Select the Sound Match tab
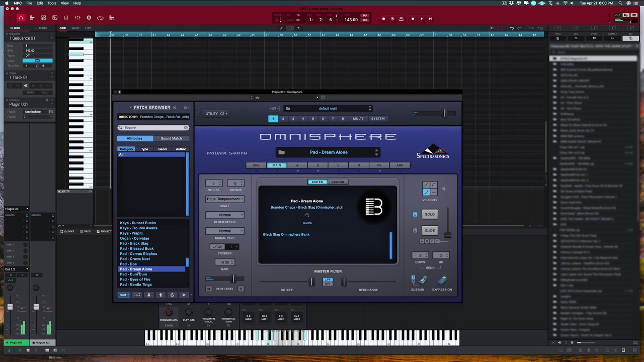 click(171, 138)
